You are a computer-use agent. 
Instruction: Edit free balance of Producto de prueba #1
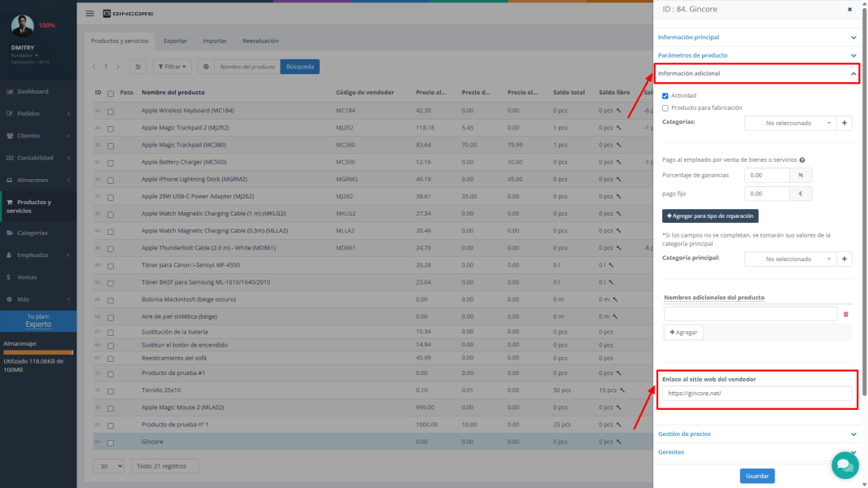coord(619,373)
